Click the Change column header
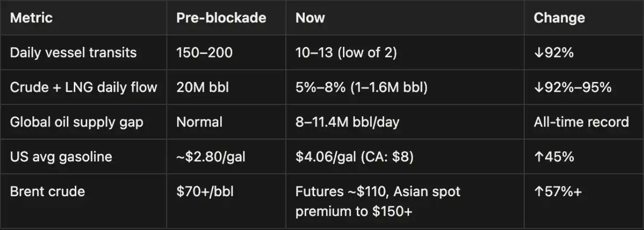Viewport: 644px width, 230px height. tap(559, 18)
